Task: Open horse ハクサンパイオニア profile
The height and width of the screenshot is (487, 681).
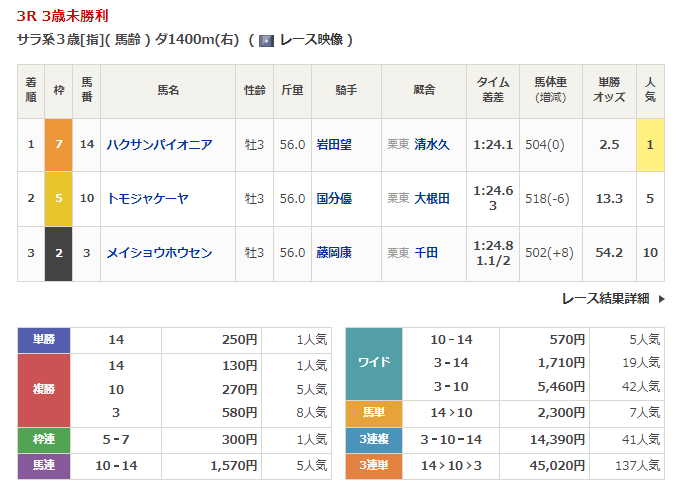Action: (159, 144)
